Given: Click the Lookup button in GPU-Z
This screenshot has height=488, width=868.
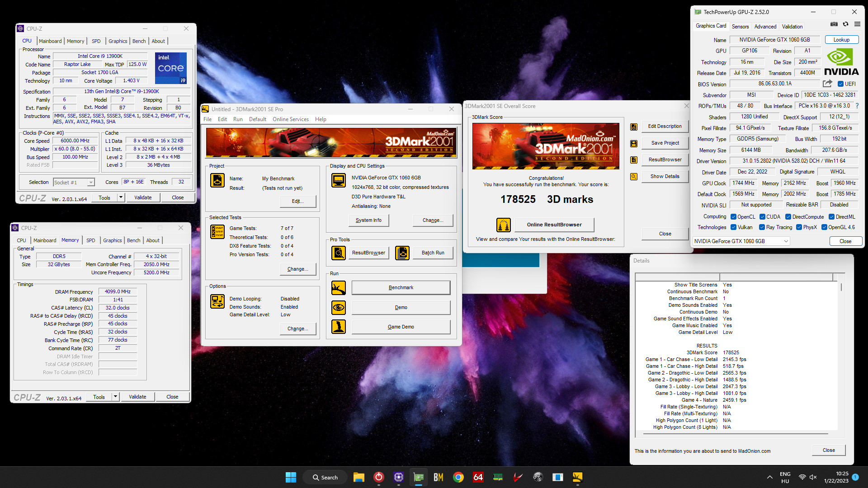Looking at the screenshot, I should [x=841, y=40].
